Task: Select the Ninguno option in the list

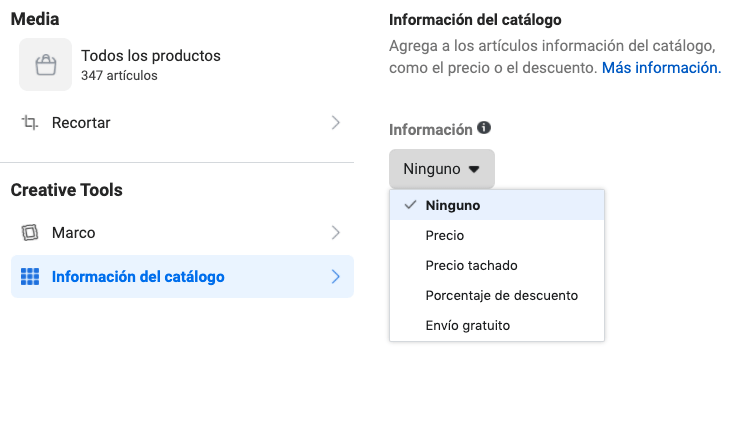Action: pyautogui.click(x=497, y=205)
